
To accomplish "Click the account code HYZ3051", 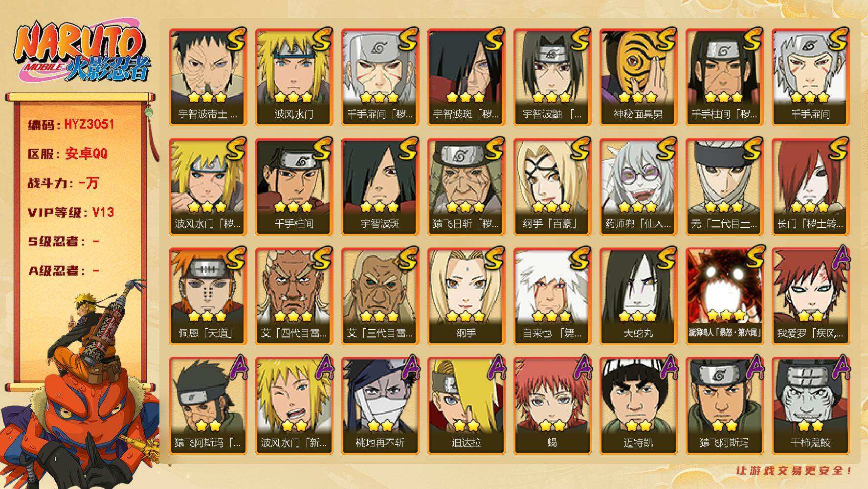I will [x=89, y=124].
